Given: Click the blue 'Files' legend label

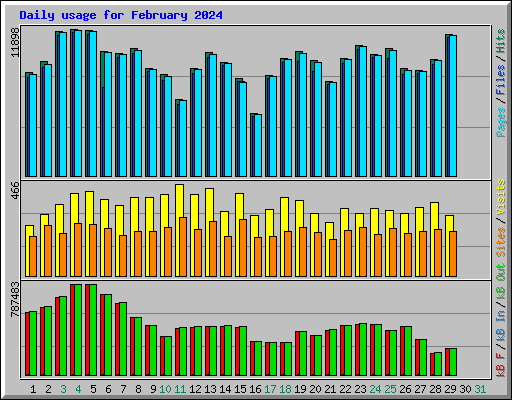Looking at the screenshot, I should 501,80.
